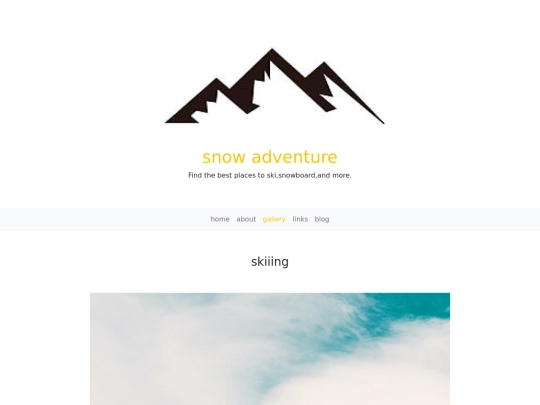Click the right peak of the mountain logo
The height and width of the screenshot is (405, 540).
click(324, 67)
